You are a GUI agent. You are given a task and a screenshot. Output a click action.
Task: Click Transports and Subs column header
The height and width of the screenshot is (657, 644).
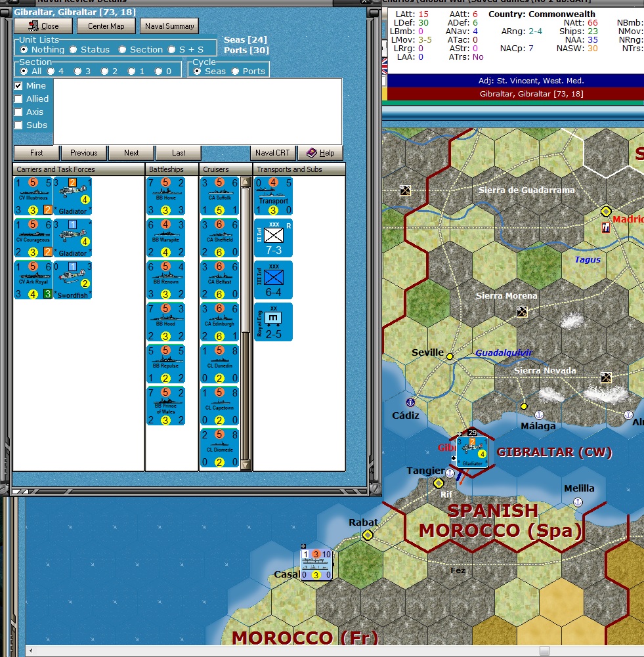(299, 169)
